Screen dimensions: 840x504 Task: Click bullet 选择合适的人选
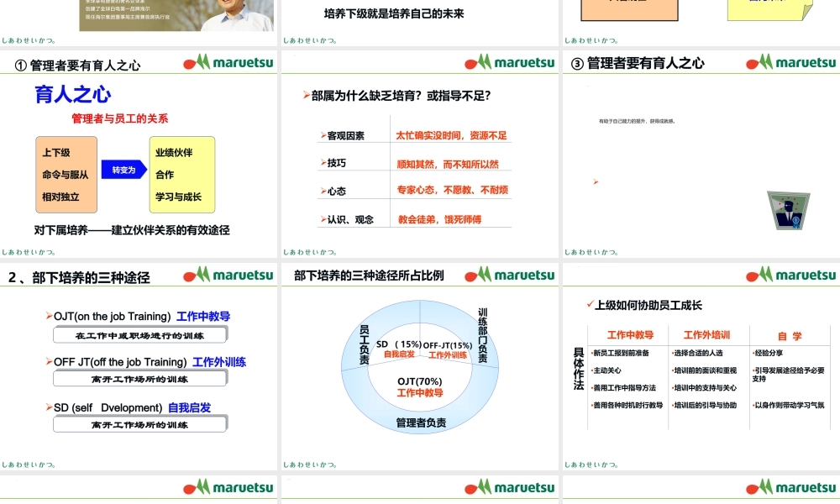click(x=697, y=353)
